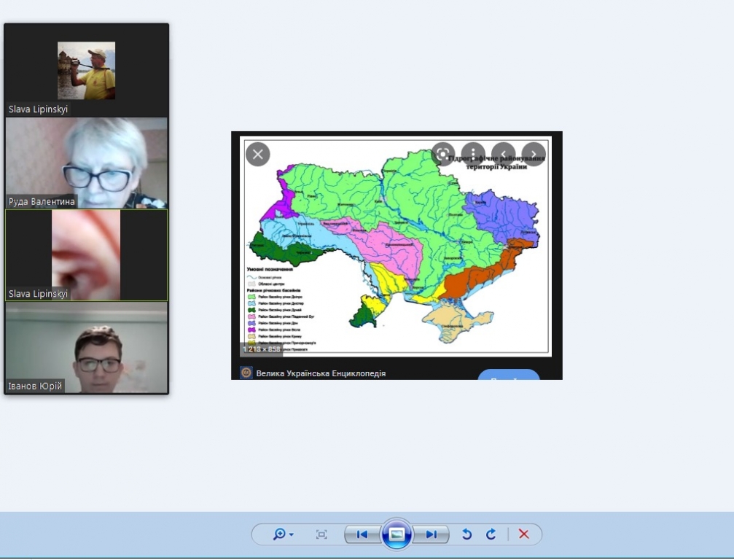734x560 pixels.
Task: Open Велика Українська Енциклопедія source link
Action: pyautogui.click(x=321, y=373)
